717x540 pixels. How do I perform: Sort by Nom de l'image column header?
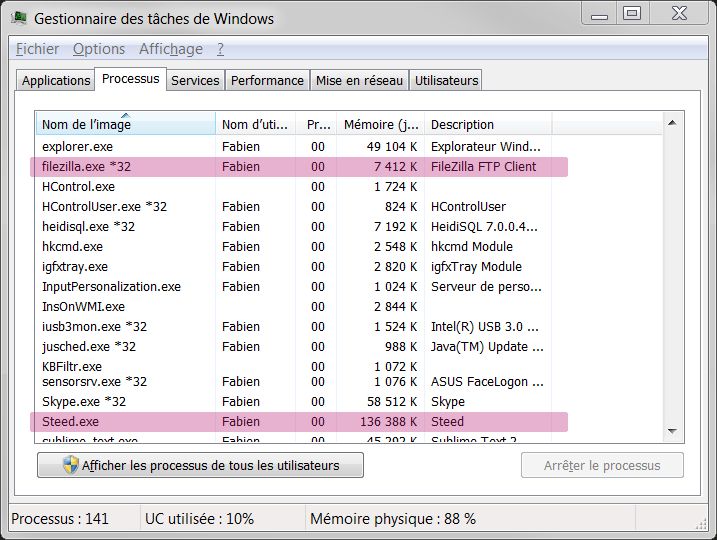click(125, 124)
